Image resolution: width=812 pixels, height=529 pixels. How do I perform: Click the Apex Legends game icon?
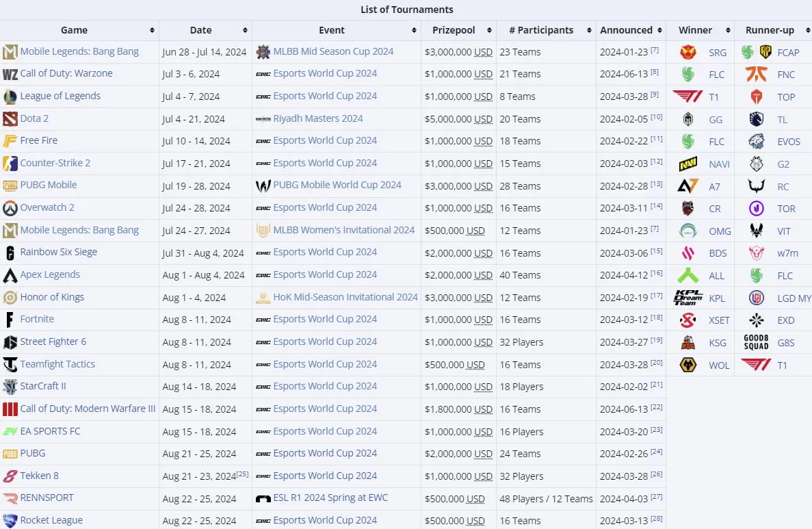[10, 275]
